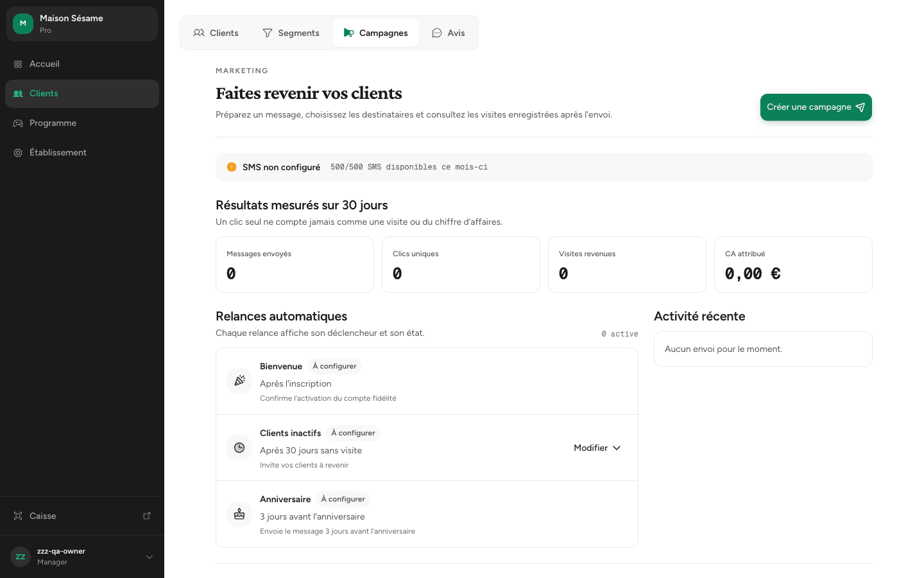Image resolution: width=924 pixels, height=578 pixels.
Task: Click the CA attribué value 0,00 €
Action: pos(753,274)
